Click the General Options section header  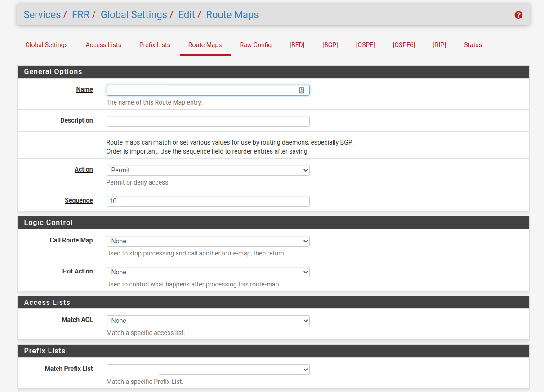click(273, 72)
